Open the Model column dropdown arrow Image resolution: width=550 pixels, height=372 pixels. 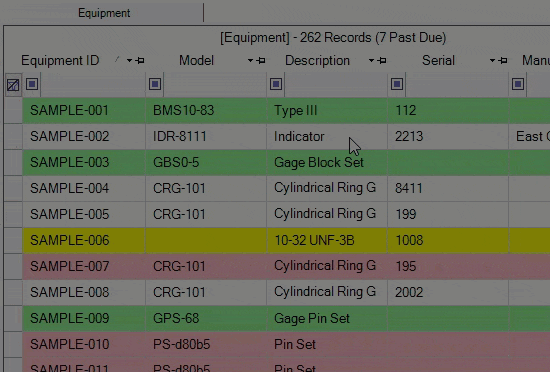(x=250, y=61)
